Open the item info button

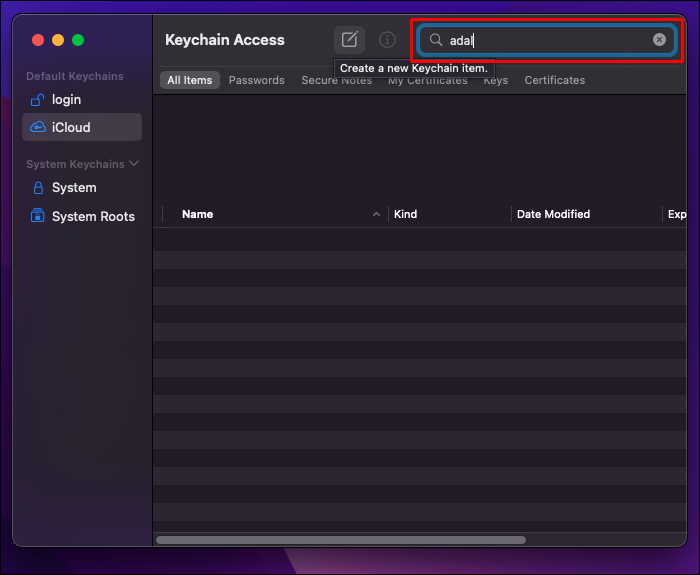pyautogui.click(x=387, y=40)
